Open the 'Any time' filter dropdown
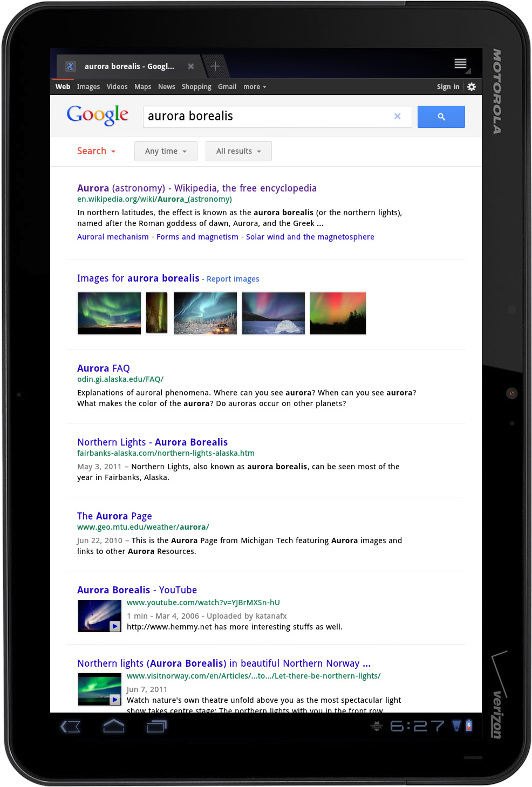Image resolution: width=532 pixels, height=787 pixels. click(165, 151)
